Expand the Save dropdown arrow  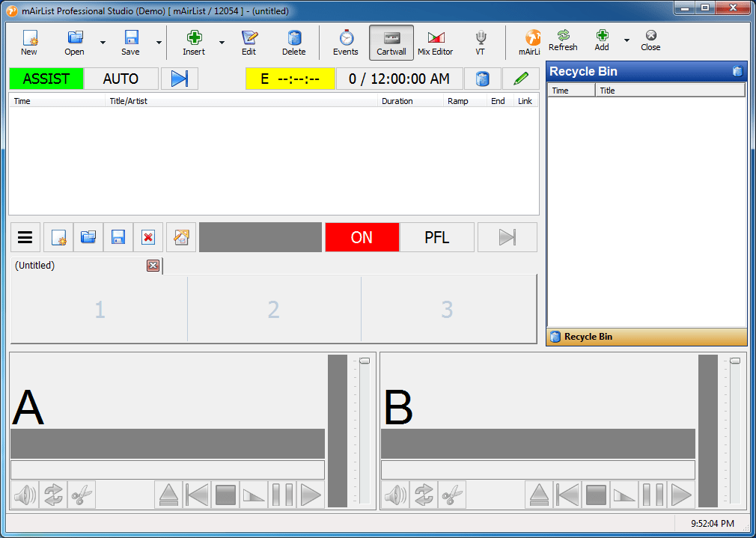[159, 43]
